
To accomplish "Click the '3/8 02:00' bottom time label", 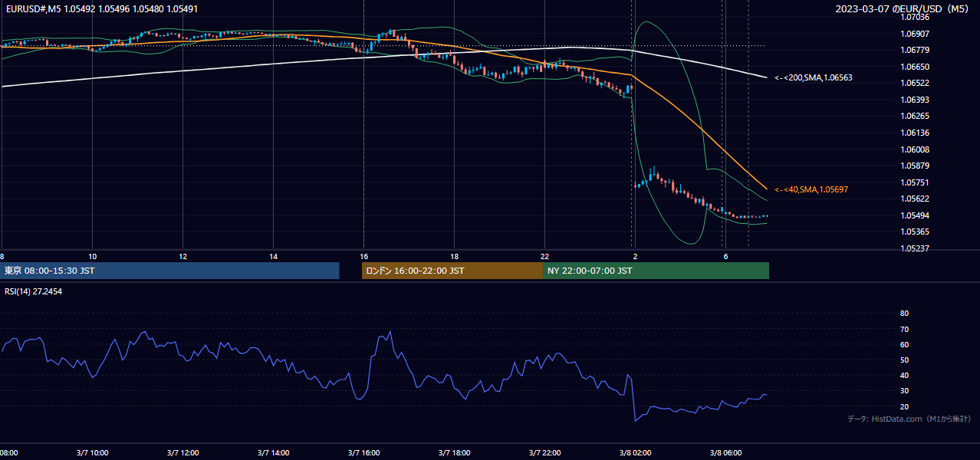I will (635, 453).
